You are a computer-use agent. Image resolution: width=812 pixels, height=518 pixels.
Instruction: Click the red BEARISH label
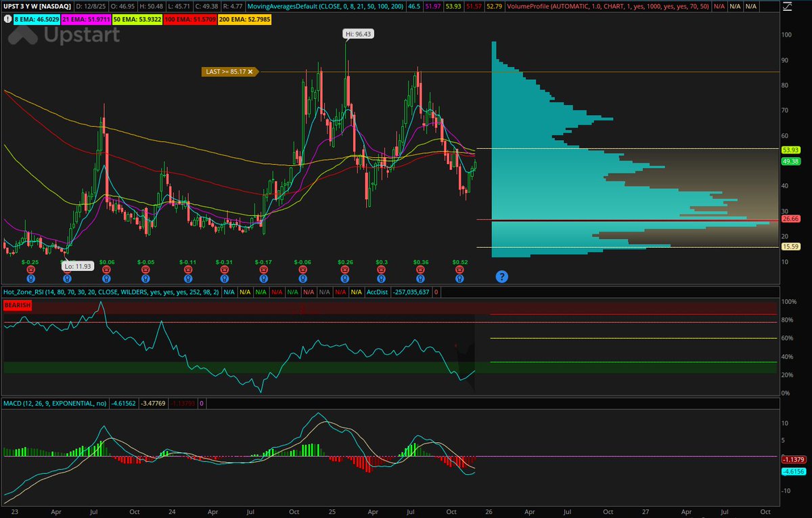(17, 306)
